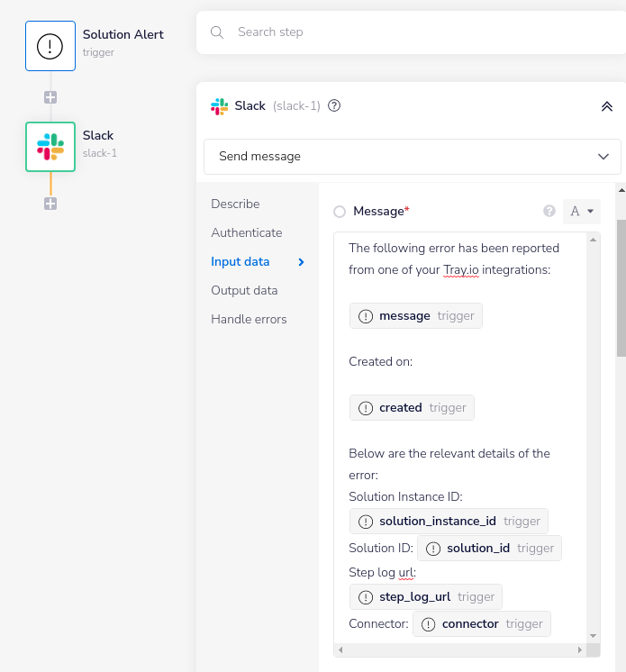The width and height of the screenshot is (626, 672).
Task: Add step between Solution Alert and Slack
Action: (50, 97)
